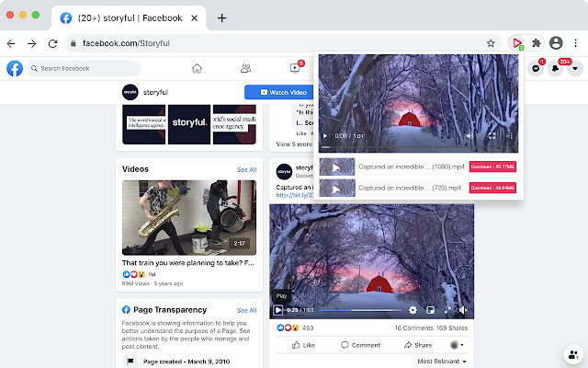Open Facebook Watch icon with badge
This screenshot has width=588, height=368.
point(295,68)
